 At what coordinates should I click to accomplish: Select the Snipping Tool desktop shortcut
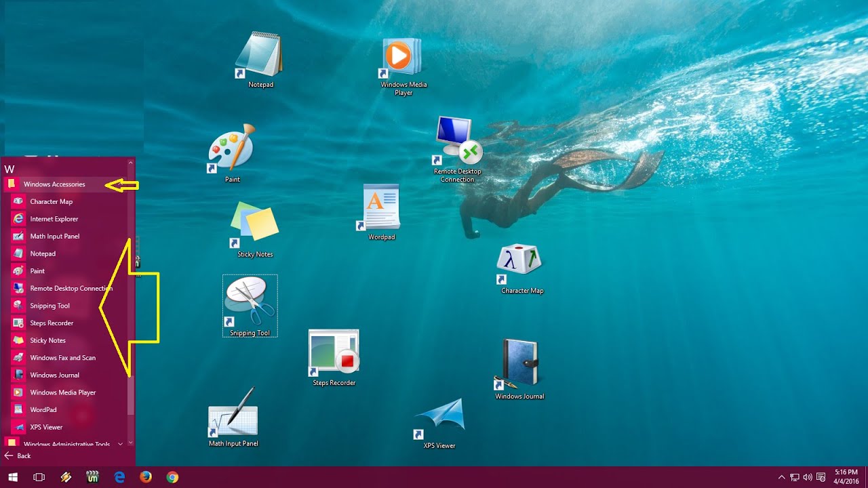pyautogui.click(x=250, y=306)
